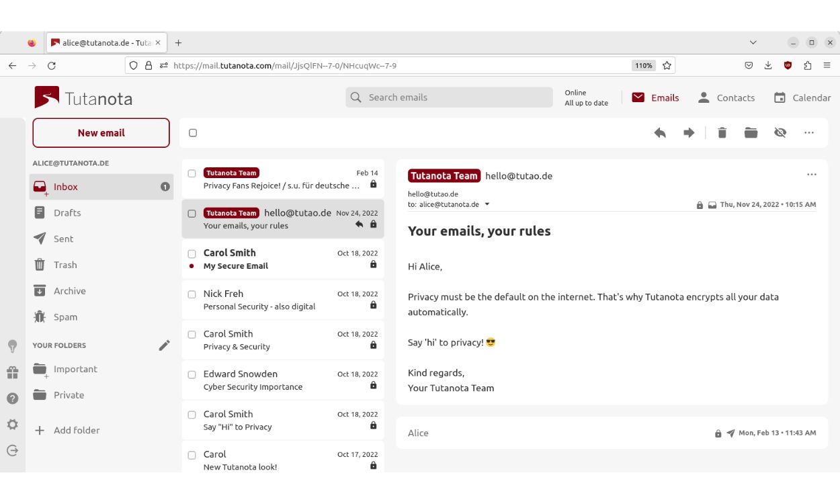Viewport: 840px width, 504px height.
Task: Tick the checkbox on Nick Freh's email
Action: click(192, 294)
